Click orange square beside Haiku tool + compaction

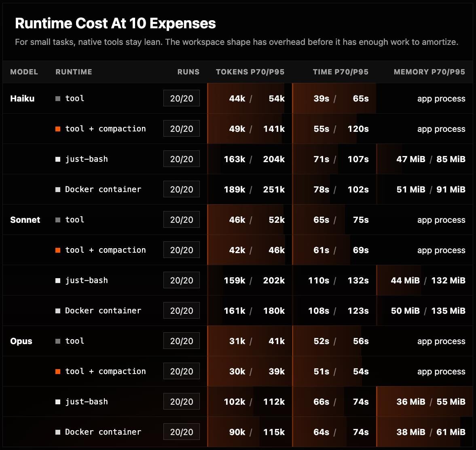coord(58,129)
